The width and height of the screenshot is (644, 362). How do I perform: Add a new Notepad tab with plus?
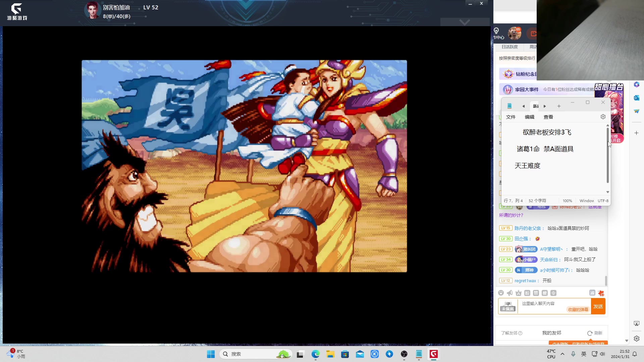point(559,106)
